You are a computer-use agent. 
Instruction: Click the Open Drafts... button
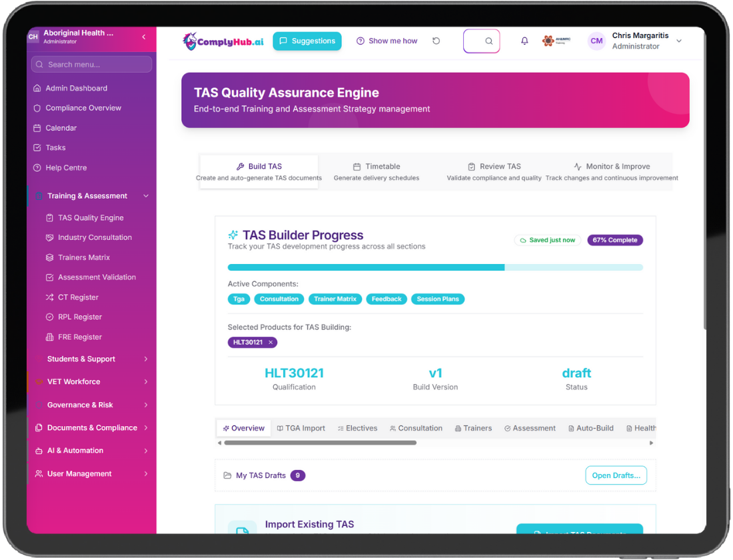[616, 475]
